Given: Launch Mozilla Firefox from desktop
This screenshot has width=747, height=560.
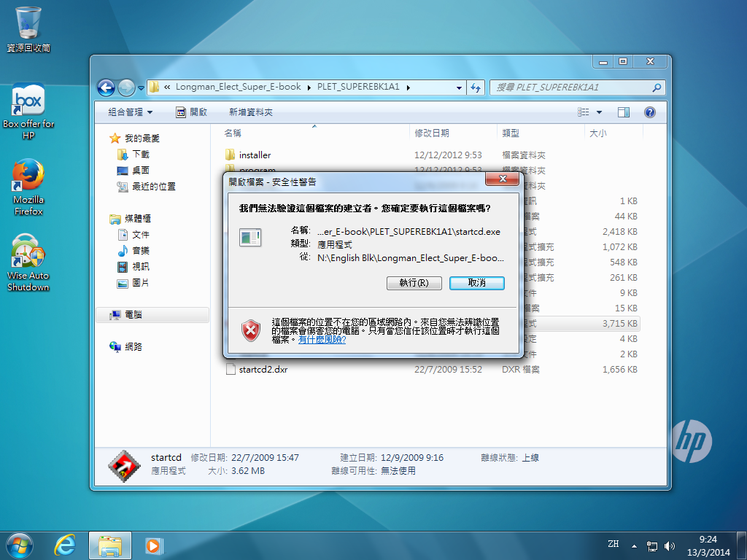Looking at the screenshot, I should [x=28, y=187].
